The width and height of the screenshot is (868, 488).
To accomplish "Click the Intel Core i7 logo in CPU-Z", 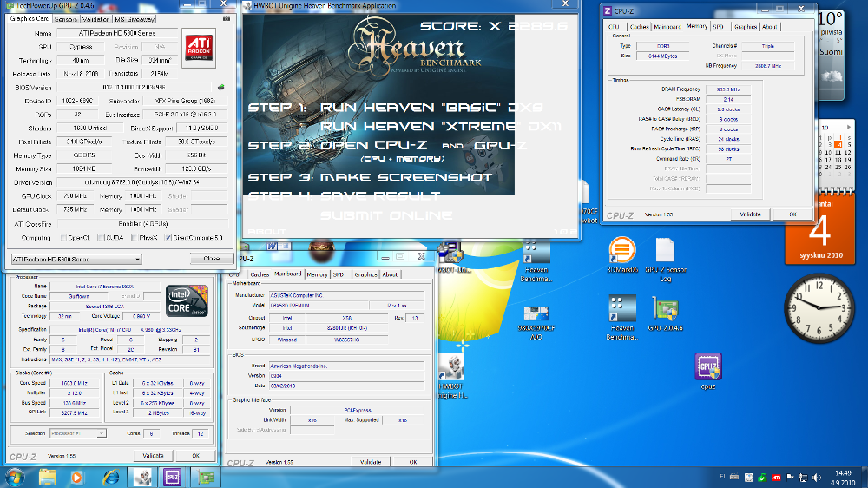I will [x=187, y=300].
